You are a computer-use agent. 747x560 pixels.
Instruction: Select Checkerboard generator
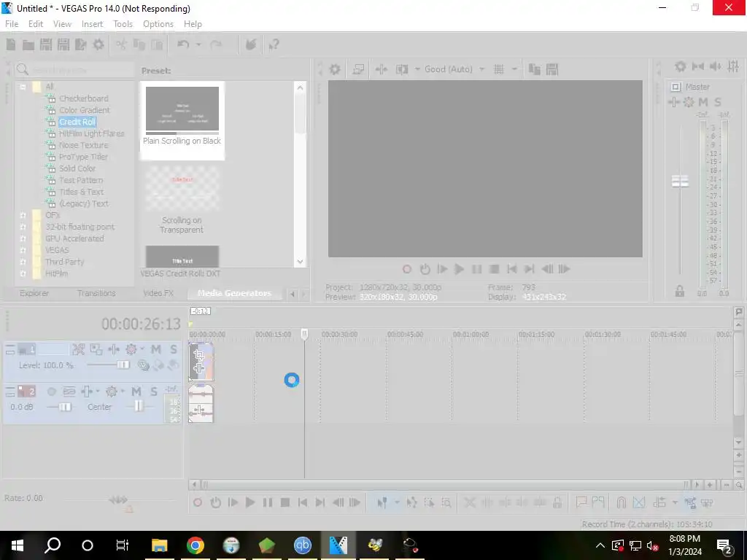click(84, 98)
